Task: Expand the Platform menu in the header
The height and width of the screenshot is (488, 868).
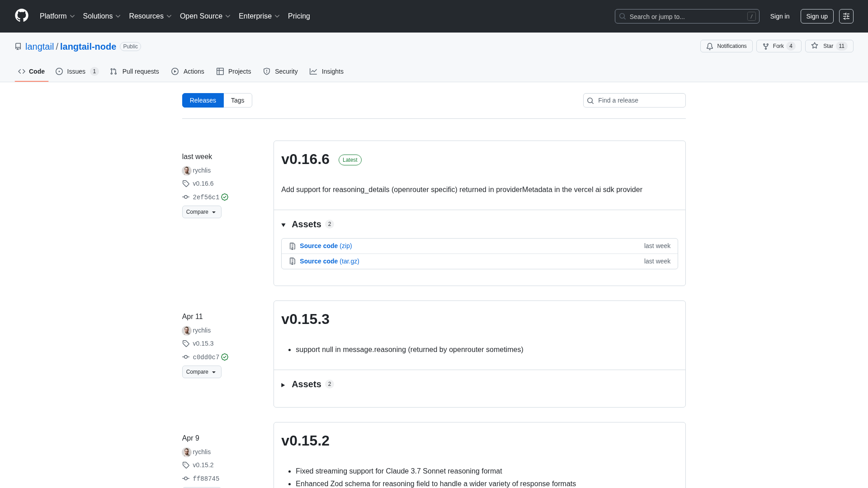Action: tap(57, 16)
